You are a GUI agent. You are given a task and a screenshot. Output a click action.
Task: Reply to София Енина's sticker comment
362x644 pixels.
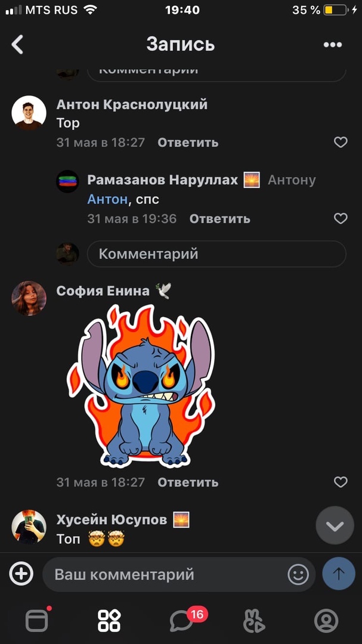pos(188,482)
